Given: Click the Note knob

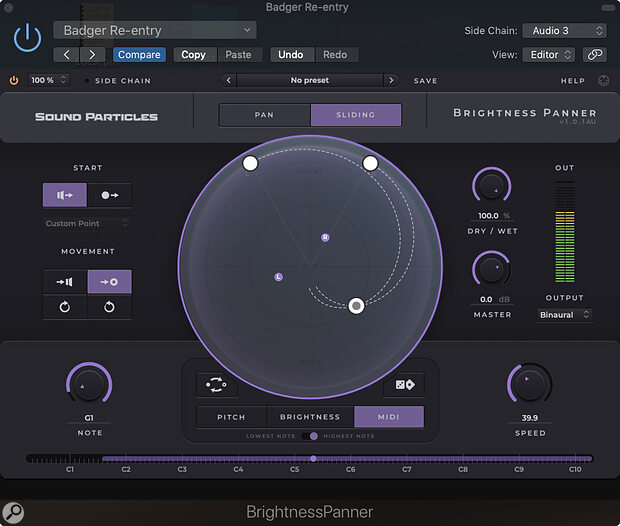Looking at the screenshot, I should (89, 384).
